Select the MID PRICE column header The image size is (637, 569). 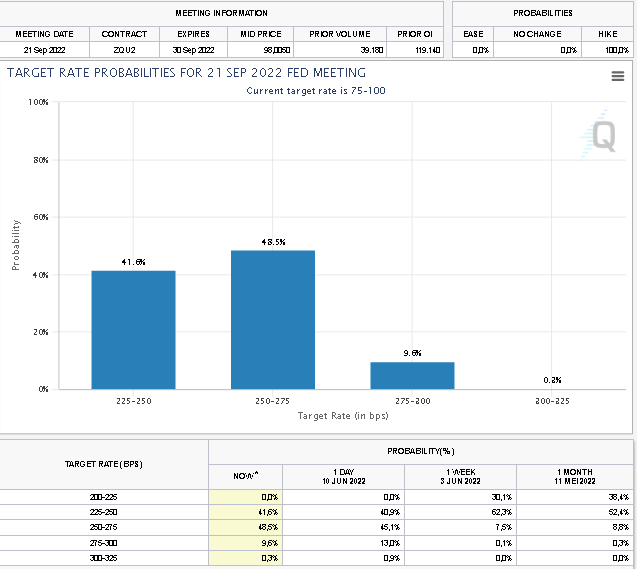tap(254, 34)
